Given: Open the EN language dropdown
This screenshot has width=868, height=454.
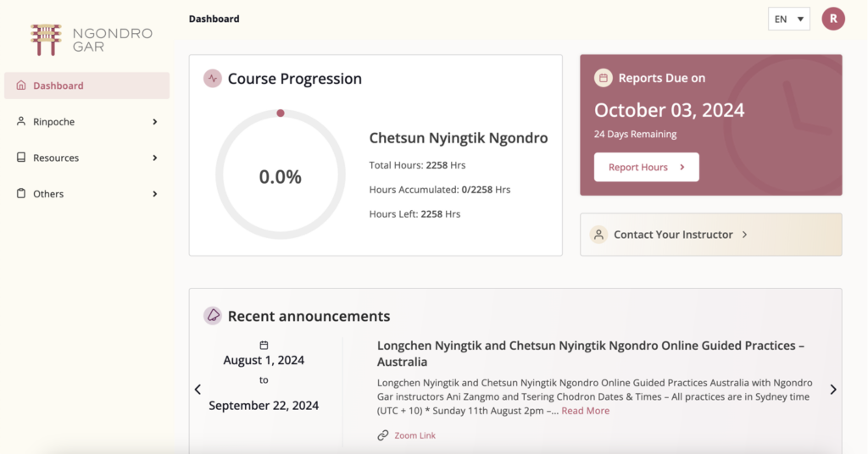Looking at the screenshot, I should coord(788,19).
